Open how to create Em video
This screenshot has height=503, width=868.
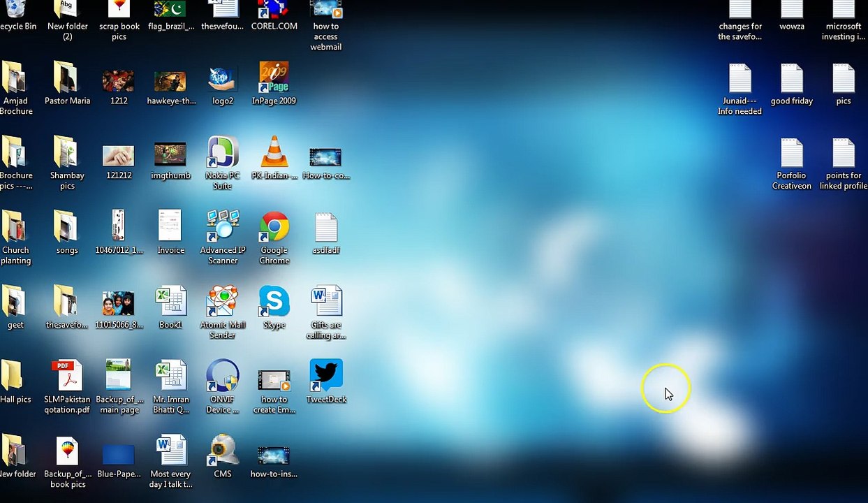pyautogui.click(x=274, y=392)
